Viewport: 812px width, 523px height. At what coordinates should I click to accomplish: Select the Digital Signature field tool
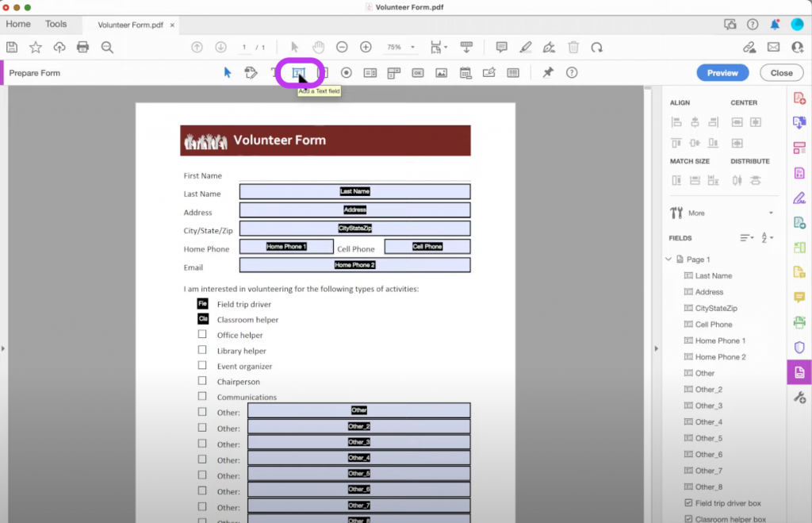487,72
